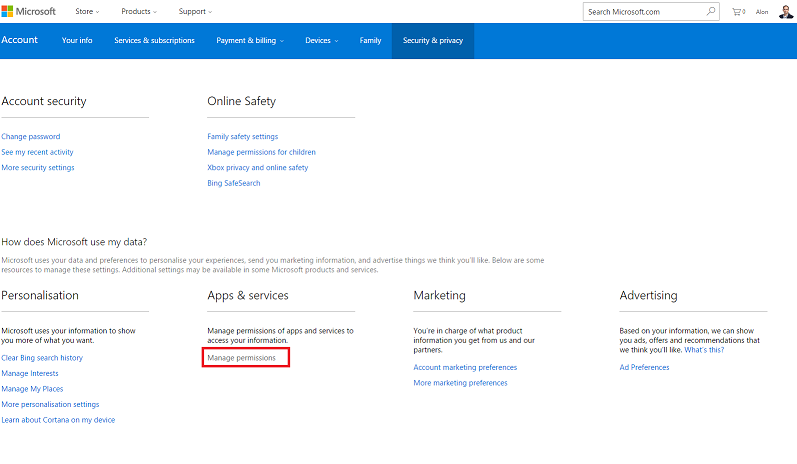The image size is (797, 464).
Task: Open See my recent activity
Action: (x=37, y=152)
